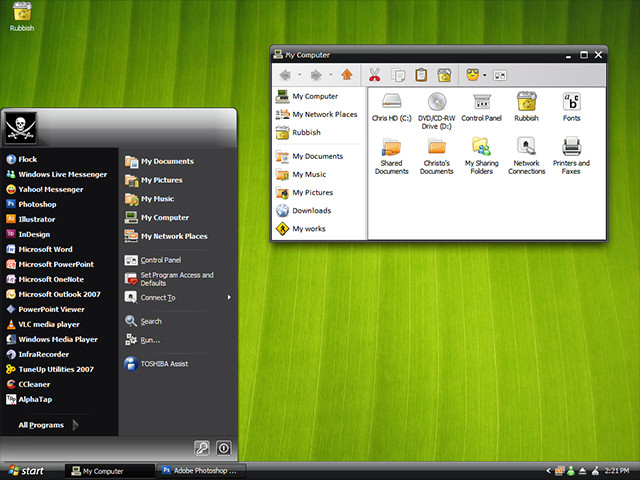Screen dimensions: 640x480
Task: Open PowerPoint Viewer
Action: click(45, 309)
